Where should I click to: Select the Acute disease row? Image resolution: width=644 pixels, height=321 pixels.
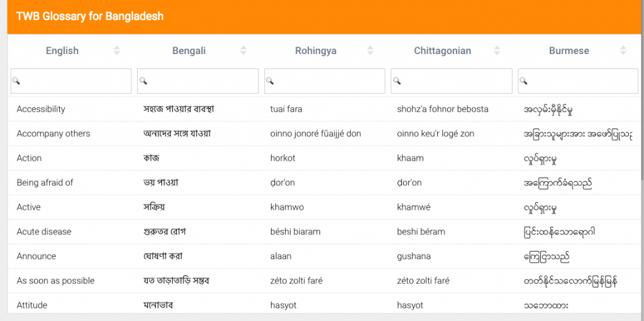(325, 232)
